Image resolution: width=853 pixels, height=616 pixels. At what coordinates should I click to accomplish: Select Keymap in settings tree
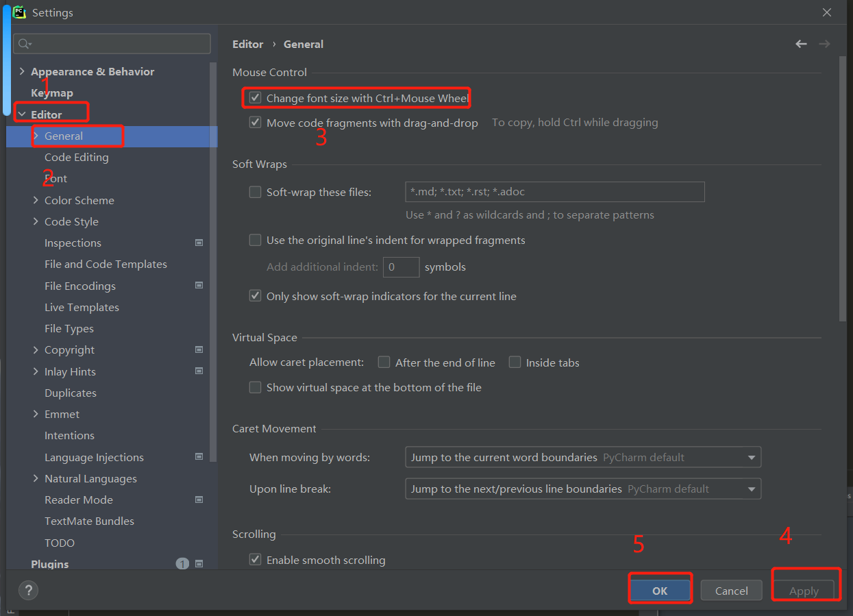click(x=52, y=93)
